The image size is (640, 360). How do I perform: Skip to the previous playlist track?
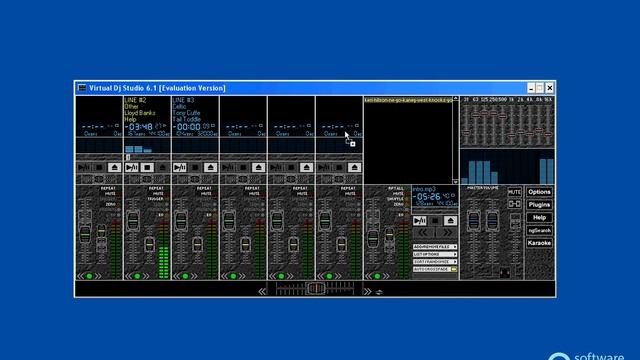click(x=423, y=233)
